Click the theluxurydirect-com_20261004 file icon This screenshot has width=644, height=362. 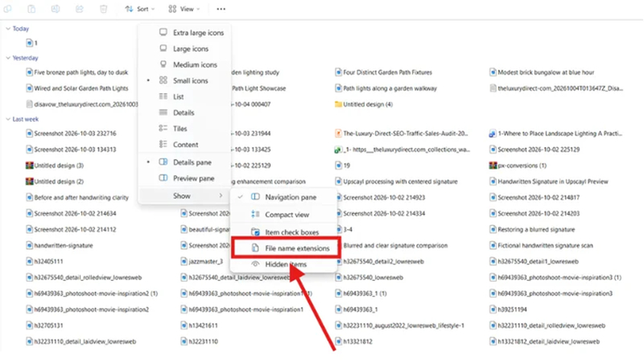(x=493, y=88)
